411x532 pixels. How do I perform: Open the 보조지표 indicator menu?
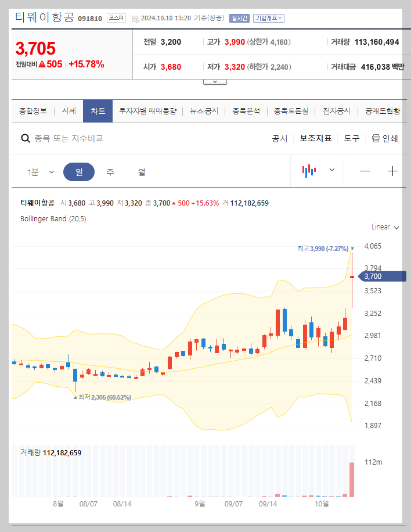pos(315,139)
